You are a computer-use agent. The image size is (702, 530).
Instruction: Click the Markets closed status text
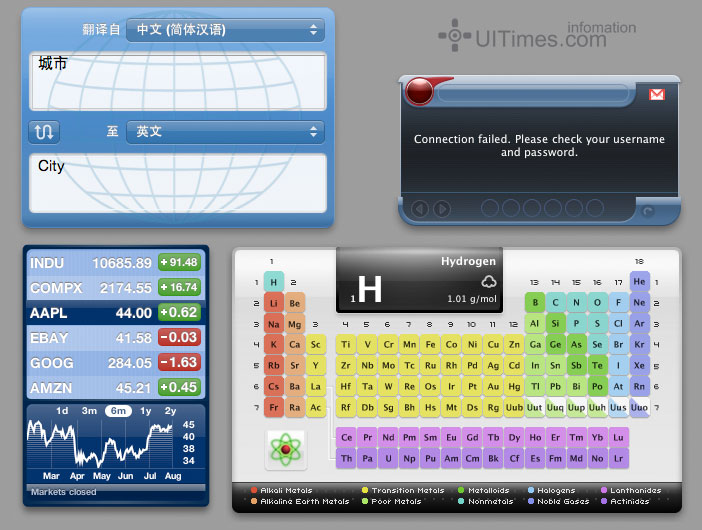coord(64,492)
